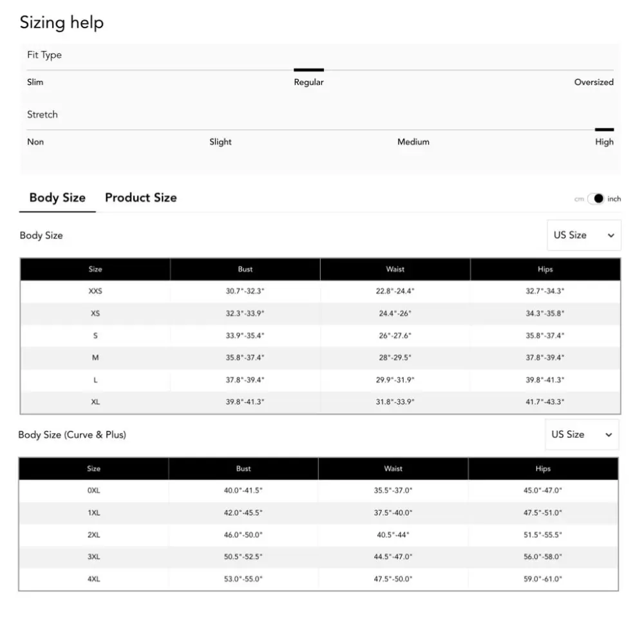Click the Regular marker on the Fit Type slider

308,70
